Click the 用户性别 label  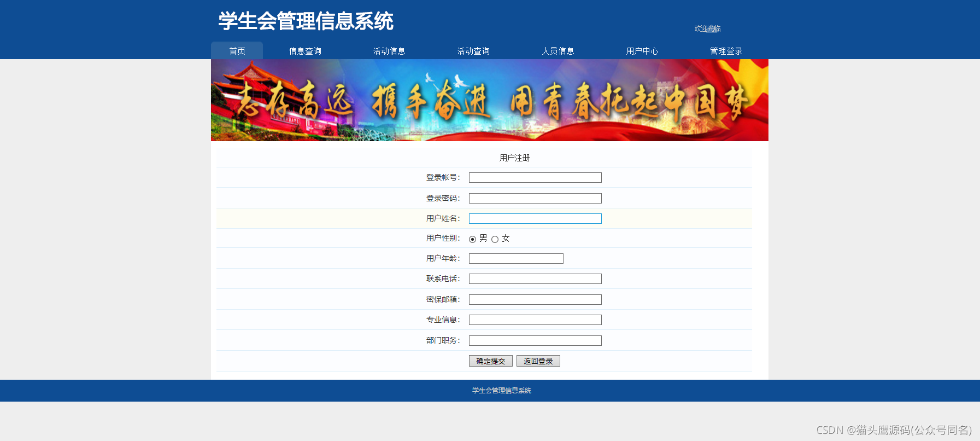(x=443, y=238)
